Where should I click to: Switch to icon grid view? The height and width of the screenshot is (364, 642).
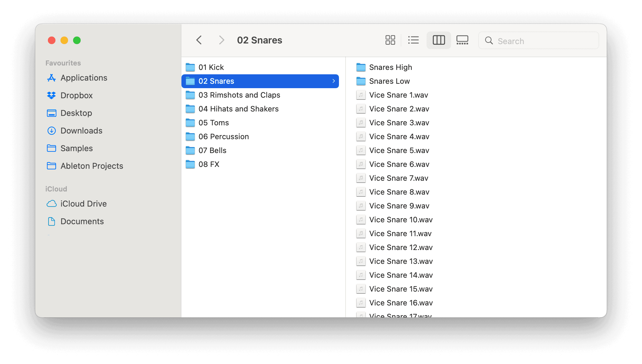(390, 40)
